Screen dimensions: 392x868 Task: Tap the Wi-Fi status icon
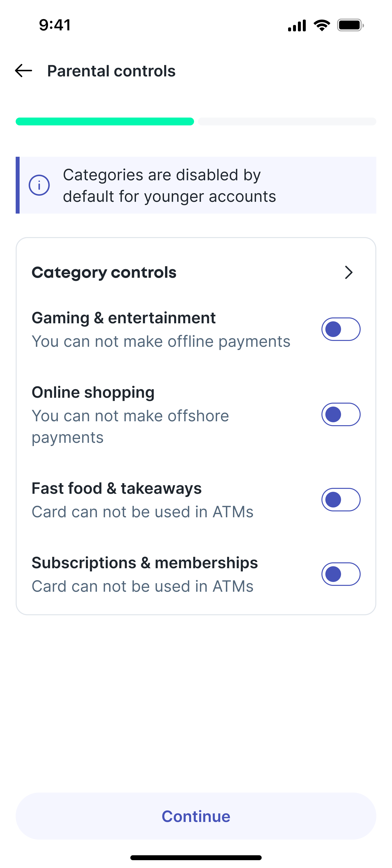(321, 25)
